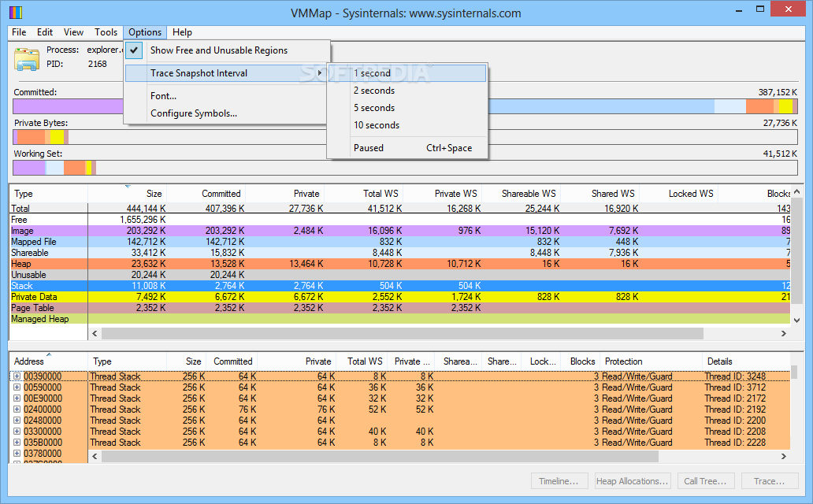The image size is (813, 504).
Task: Select 1 second snapshot interval
Action: (x=407, y=73)
